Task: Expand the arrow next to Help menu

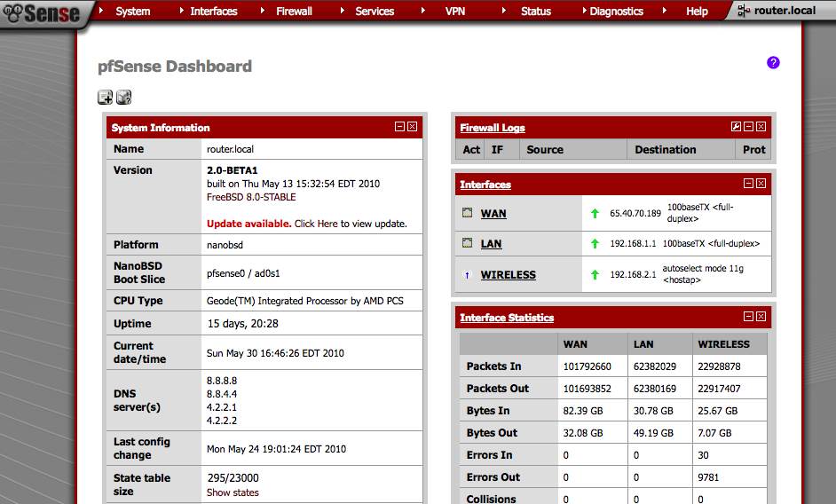Action: click(x=665, y=10)
